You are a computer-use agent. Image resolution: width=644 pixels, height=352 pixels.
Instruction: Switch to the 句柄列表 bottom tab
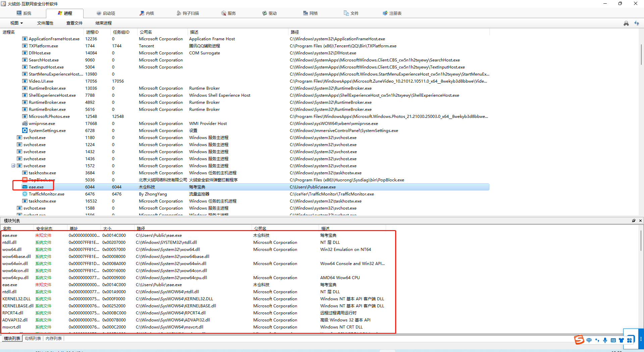pos(33,339)
